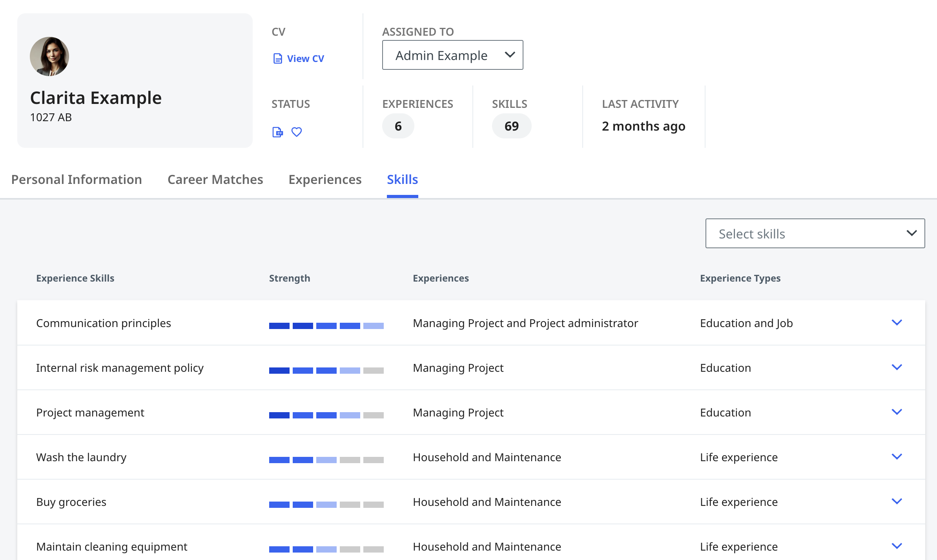Click the 'Education and Job' experience type

[746, 323]
